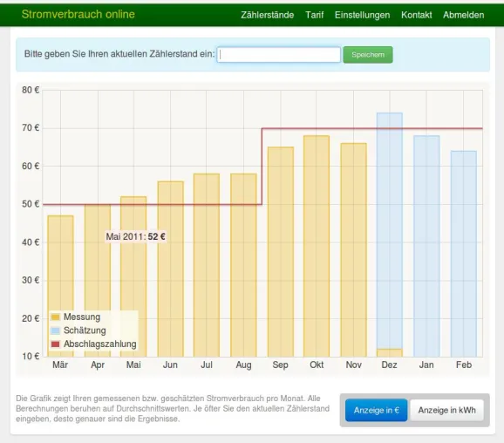This screenshot has height=443, width=504.
Task: Click the Stromverbrauch online title
Action: pyautogui.click(x=78, y=14)
